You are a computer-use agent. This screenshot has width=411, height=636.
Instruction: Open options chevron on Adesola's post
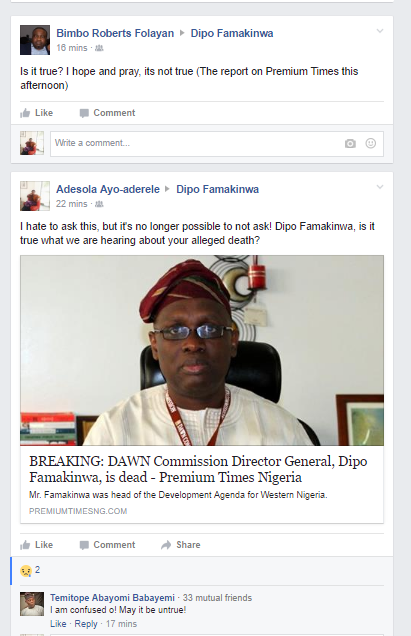(380, 187)
